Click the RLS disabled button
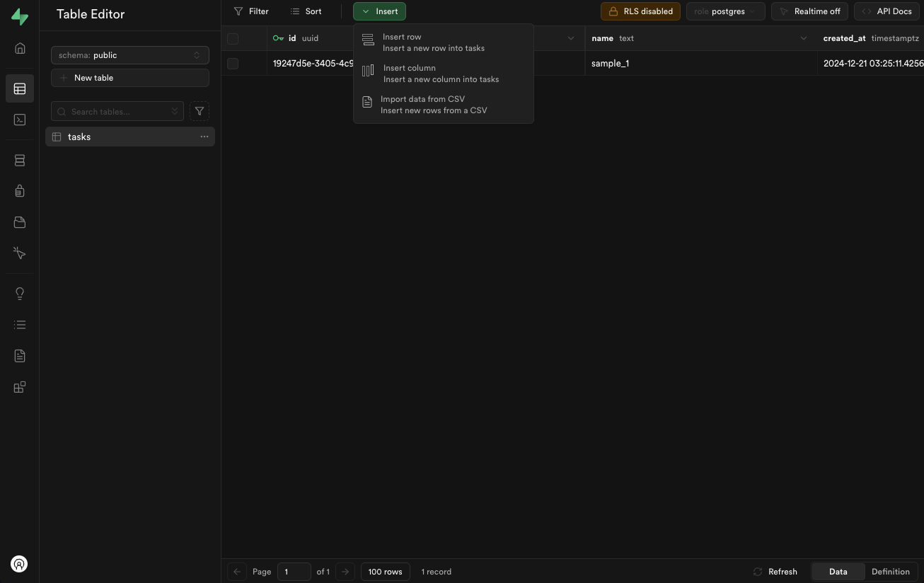 (640, 11)
